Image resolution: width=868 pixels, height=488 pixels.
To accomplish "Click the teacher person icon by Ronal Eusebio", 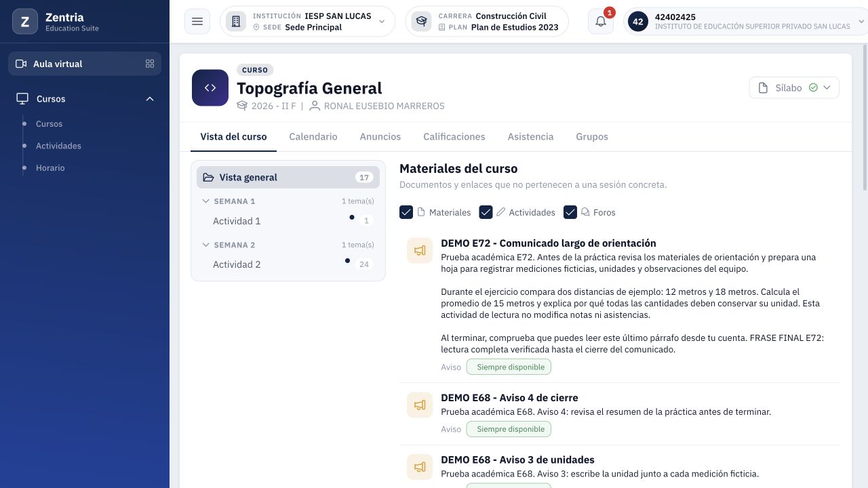I will (x=315, y=106).
